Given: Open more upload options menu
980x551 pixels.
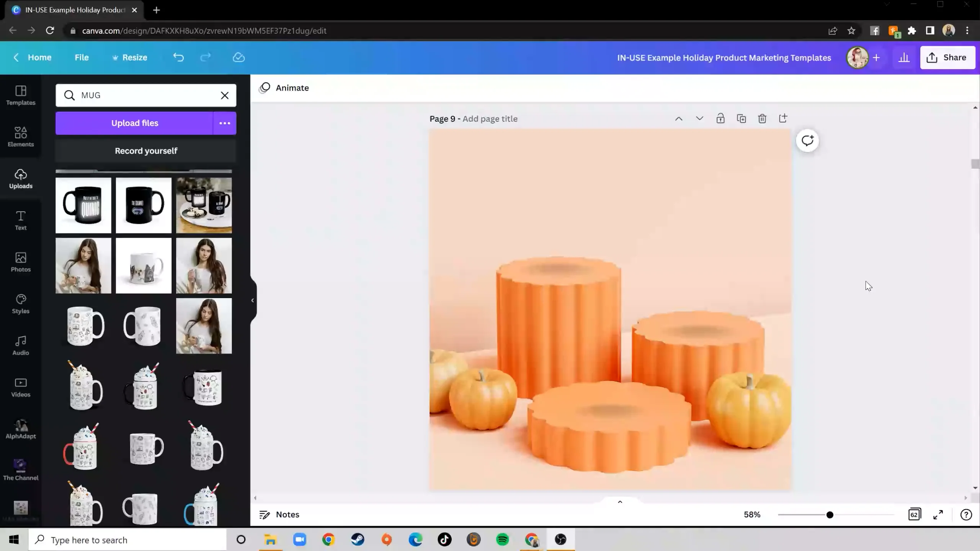Looking at the screenshot, I should pos(225,123).
